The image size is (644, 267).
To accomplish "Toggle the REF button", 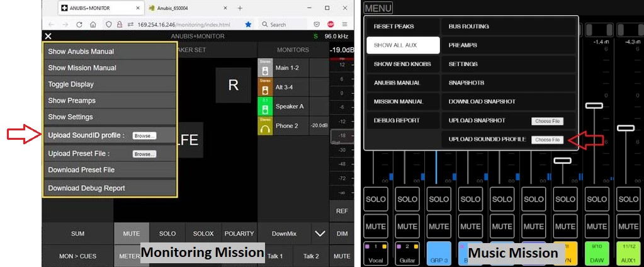I will point(342,211).
